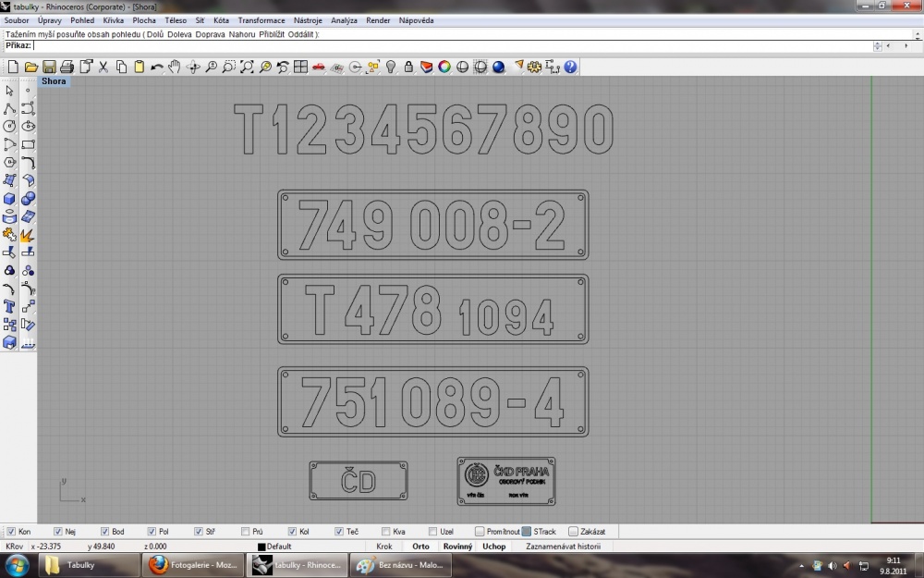
Task: Save the model with the floppy disk icon
Action: click(50, 67)
